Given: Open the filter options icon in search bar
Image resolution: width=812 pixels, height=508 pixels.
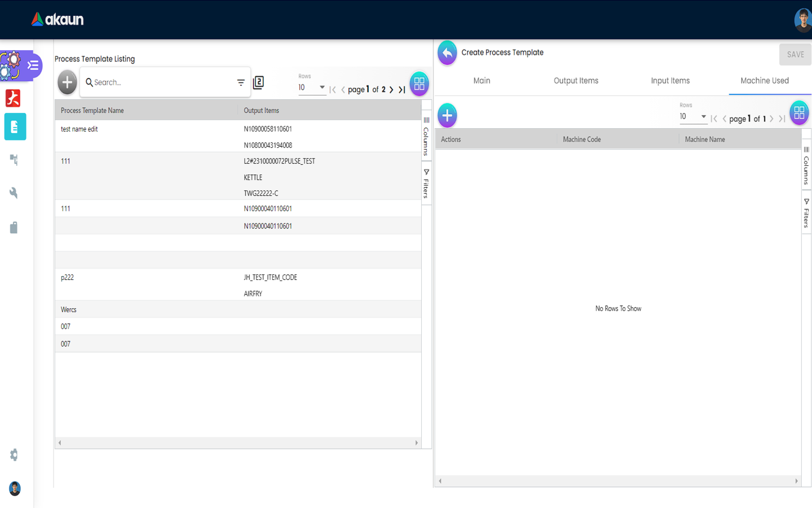Looking at the screenshot, I should tap(241, 82).
